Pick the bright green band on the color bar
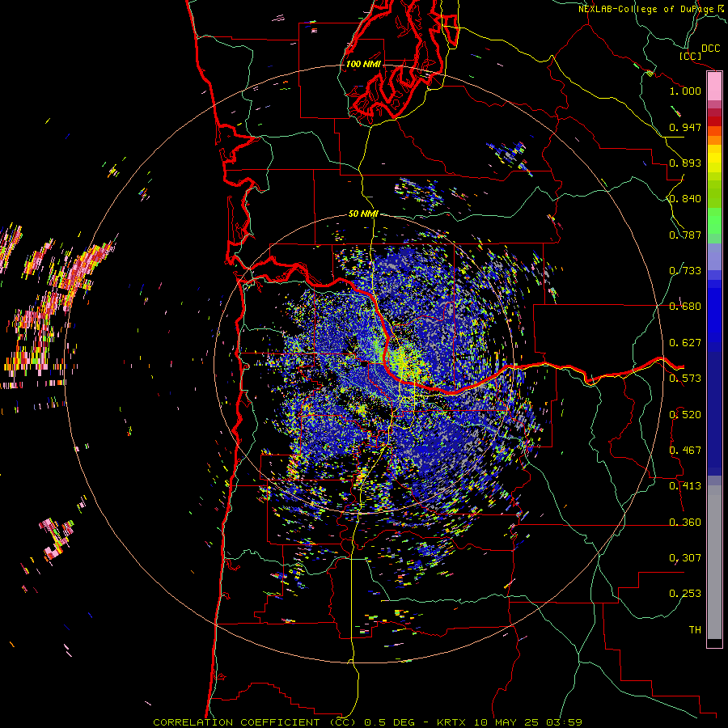The image size is (728, 728). coord(714,221)
